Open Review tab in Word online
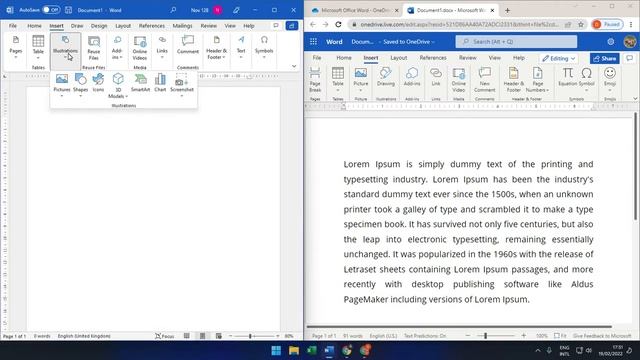 [467, 58]
